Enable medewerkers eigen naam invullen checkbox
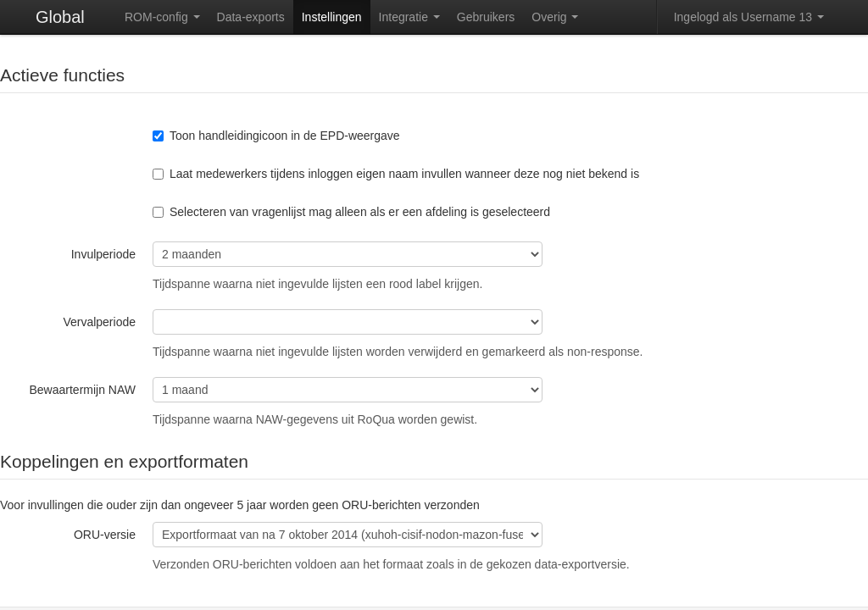Image resolution: width=868 pixels, height=610 pixels. [158, 174]
